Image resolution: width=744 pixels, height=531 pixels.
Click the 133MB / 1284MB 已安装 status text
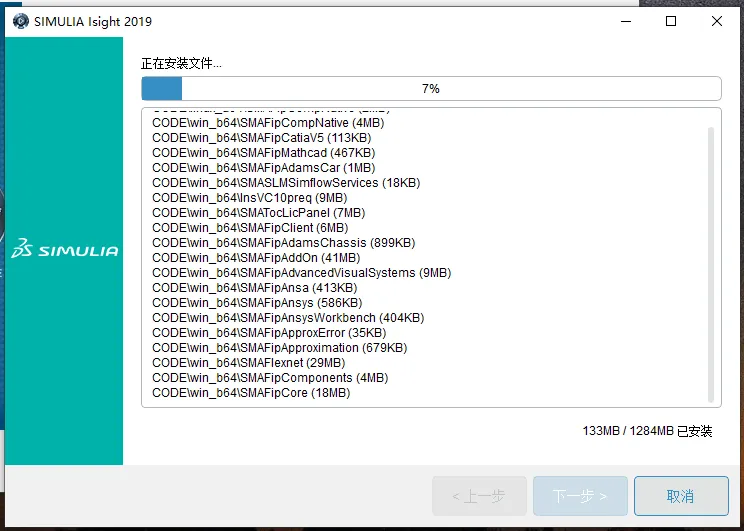point(647,431)
